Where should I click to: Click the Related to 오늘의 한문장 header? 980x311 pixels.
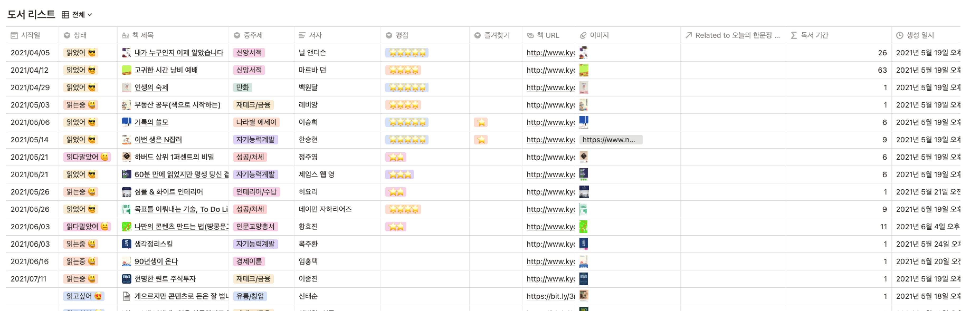(x=737, y=35)
